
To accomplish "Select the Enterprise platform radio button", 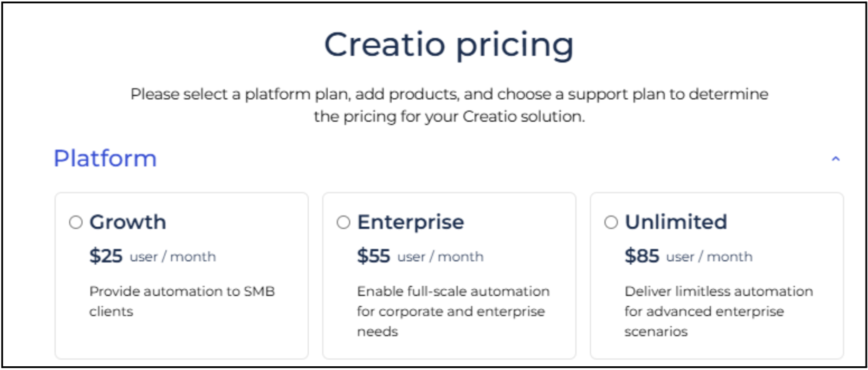I will tap(343, 223).
